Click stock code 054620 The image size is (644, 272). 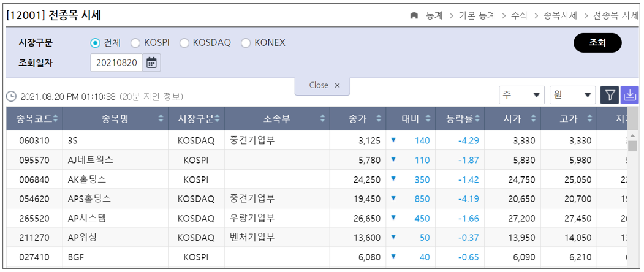coord(34,199)
